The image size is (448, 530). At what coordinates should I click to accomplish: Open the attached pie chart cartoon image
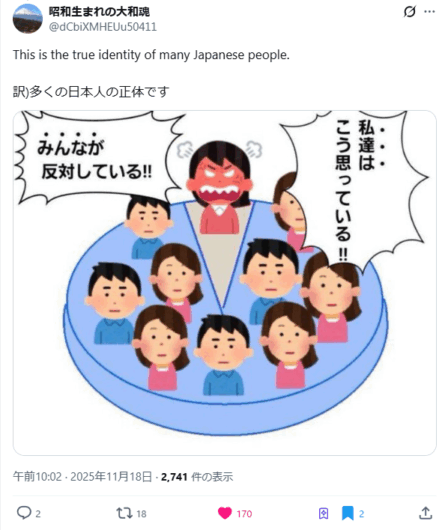click(225, 283)
